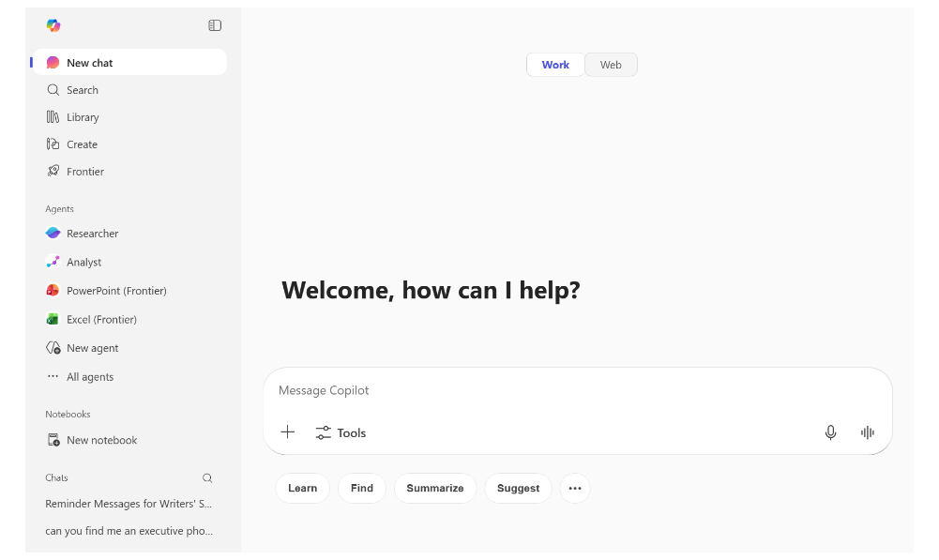The width and height of the screenshot is (939, 560).
Task: Collapse the sidebar with the panel icon
Action: click(x=215, y=25)
